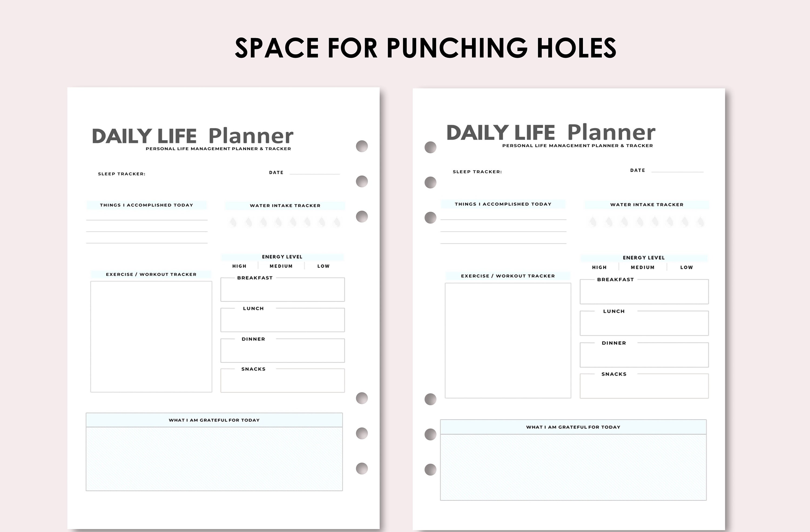Expand the SNACKS section on right page
Screen dimensions: 810x532
click(614, 373)
